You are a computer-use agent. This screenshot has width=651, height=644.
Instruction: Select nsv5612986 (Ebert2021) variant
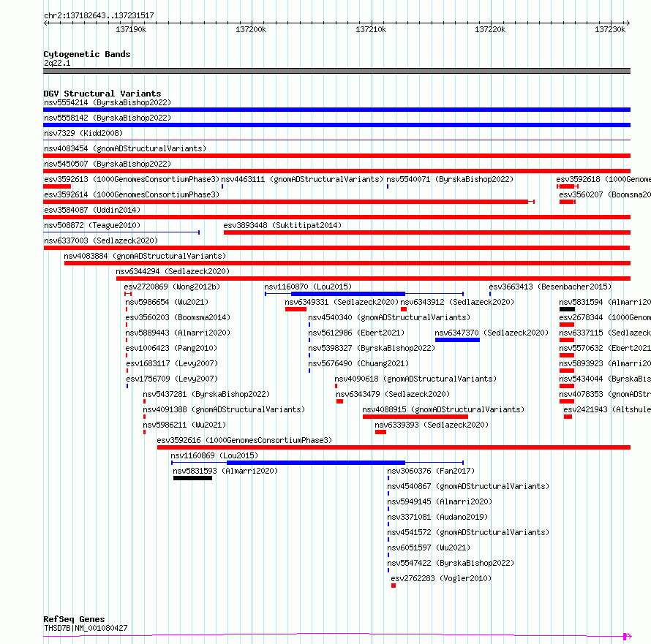point(356,333)
